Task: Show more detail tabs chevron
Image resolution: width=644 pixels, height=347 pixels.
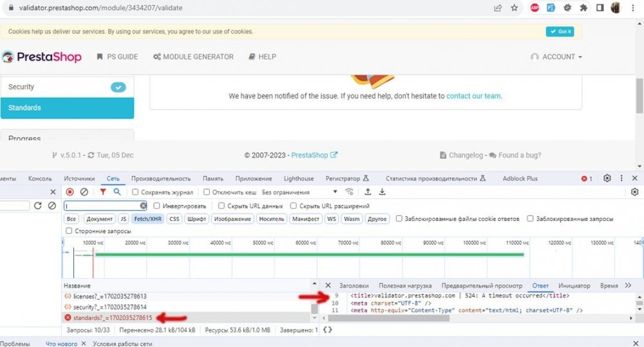Action: tap(628, 285)
